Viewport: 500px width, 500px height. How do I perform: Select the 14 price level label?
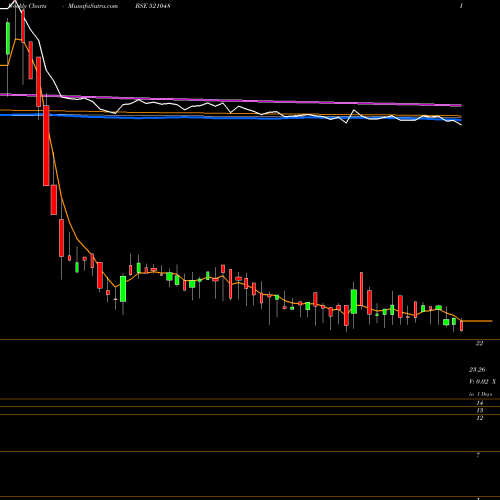[479, 403]
